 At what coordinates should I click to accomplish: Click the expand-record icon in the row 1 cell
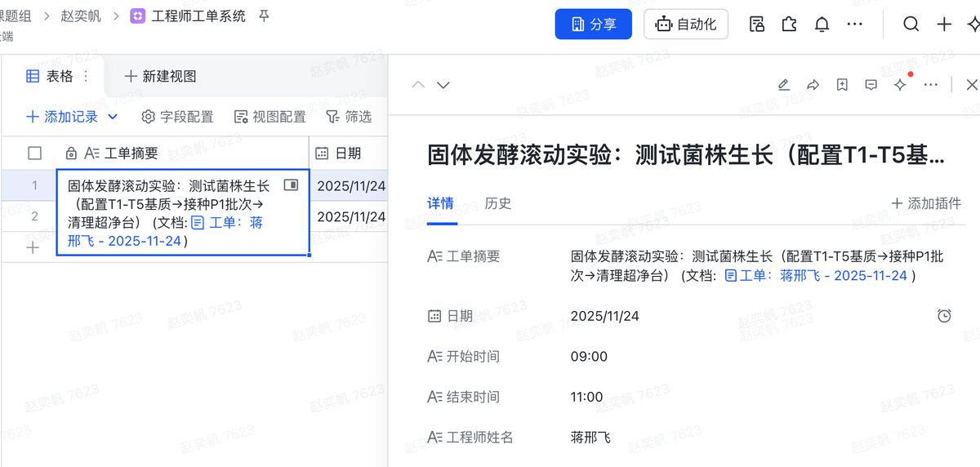(291, 185)
